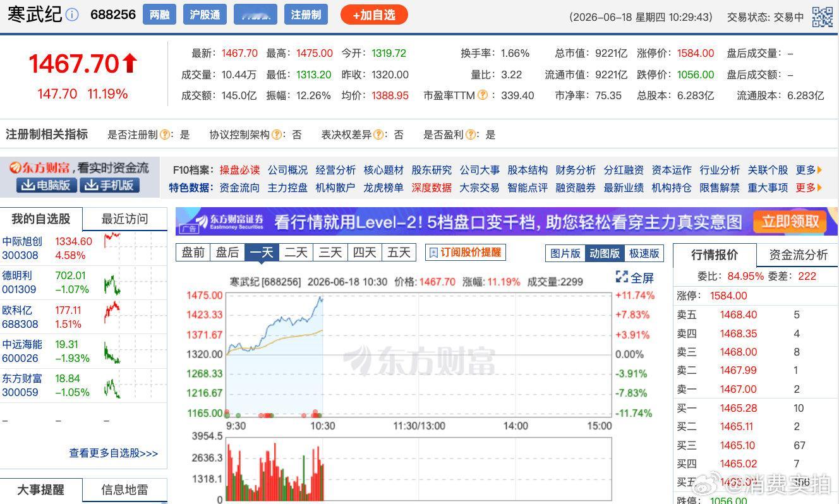The width and height of the screenshot is (839, 504).
Task: Click the 手机版 download button
Action: click(110, 185)
